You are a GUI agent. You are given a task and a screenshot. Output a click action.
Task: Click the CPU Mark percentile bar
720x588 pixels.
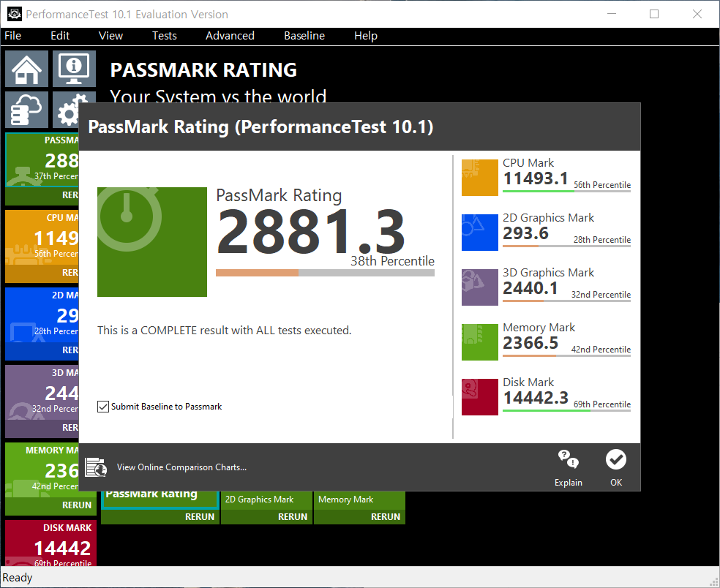click(566, 191)
